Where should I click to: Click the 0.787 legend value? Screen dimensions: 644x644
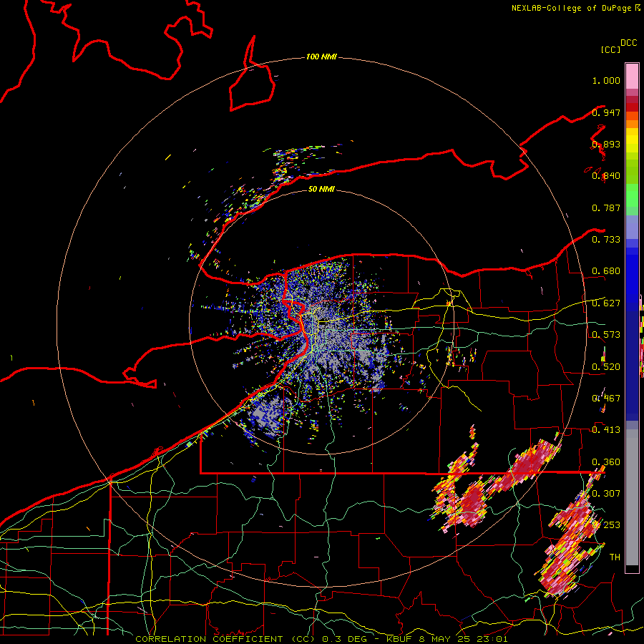(x=606, y=208)
